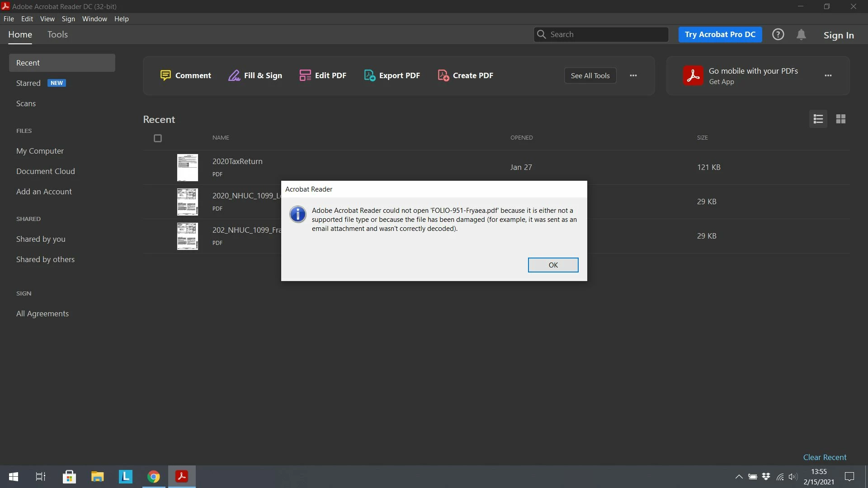Click the Comment tool icon

pyautogui.click(x=165, y=75)
